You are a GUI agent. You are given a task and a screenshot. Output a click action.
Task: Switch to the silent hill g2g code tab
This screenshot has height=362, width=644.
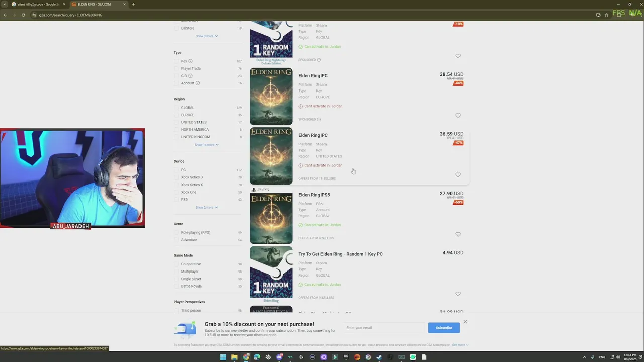[x=38, y=4]
